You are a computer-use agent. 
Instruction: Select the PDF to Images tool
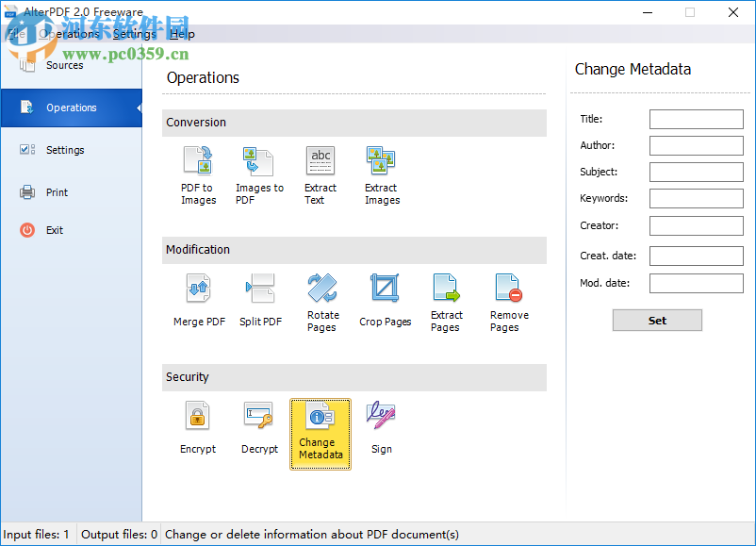coord(198,174)
